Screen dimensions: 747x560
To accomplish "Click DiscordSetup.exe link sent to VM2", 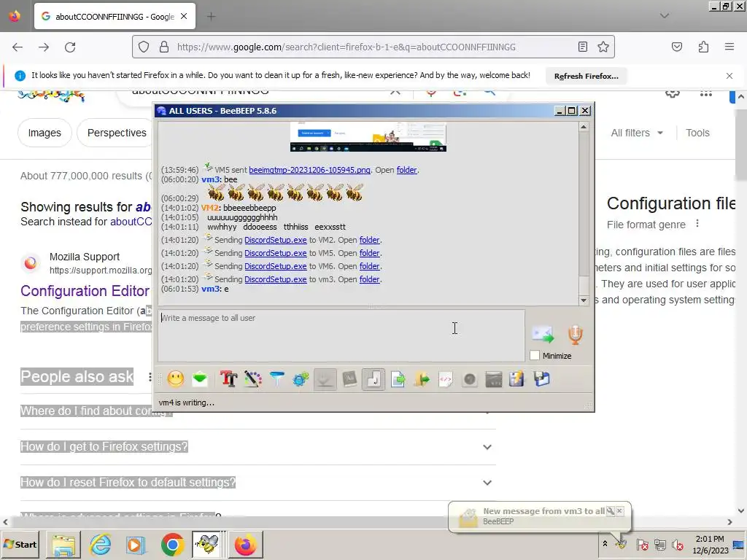I will point(275,240).
